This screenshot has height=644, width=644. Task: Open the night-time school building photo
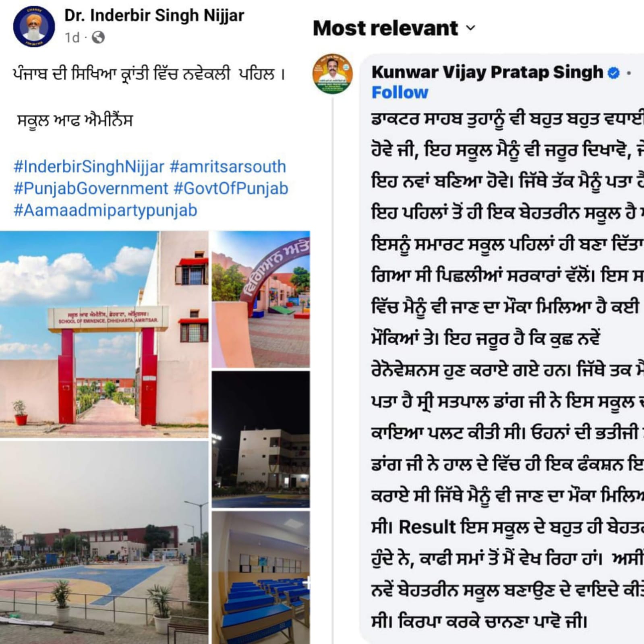tap(261, 439)
